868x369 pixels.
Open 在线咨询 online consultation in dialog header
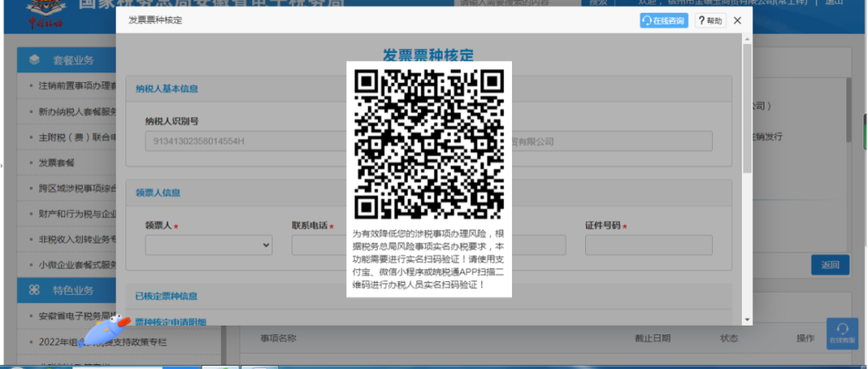tap(664, 21)
